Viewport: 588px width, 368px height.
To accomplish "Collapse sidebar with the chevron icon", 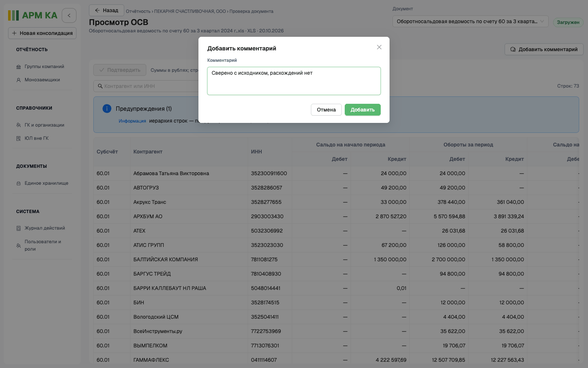I will point(69,15).
